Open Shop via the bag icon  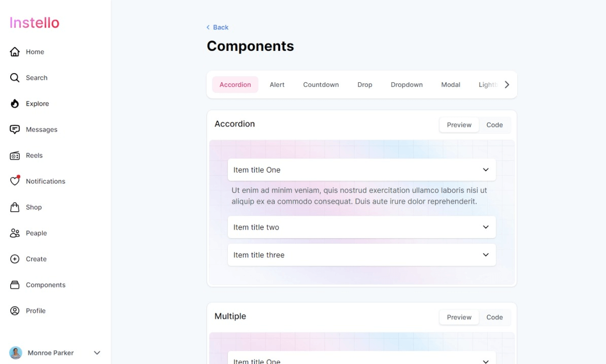click(15, 207)
